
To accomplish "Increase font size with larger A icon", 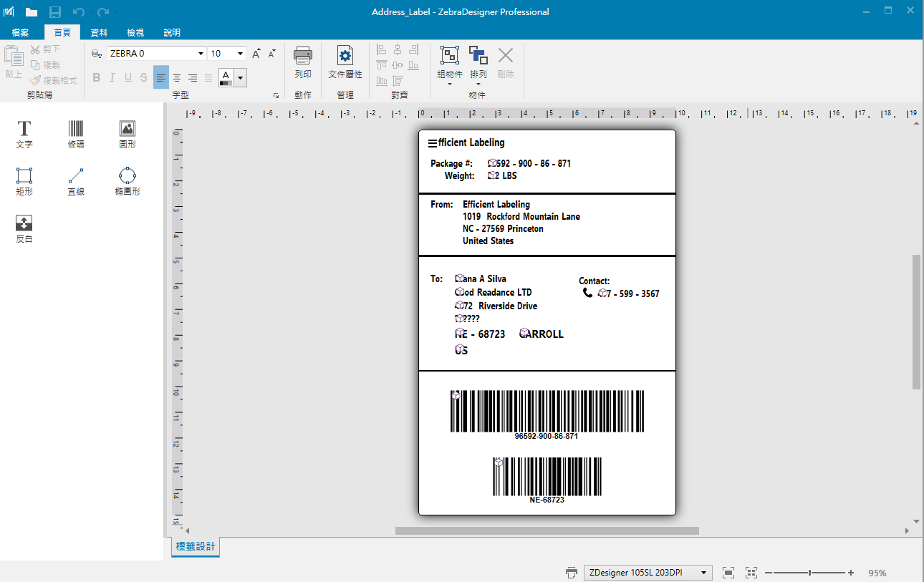I will pos(256,54).
